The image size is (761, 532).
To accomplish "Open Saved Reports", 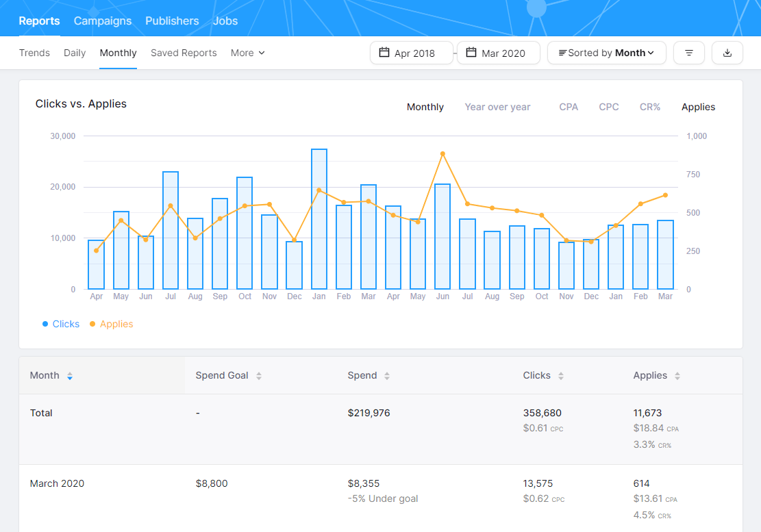I will click(184, 53).
